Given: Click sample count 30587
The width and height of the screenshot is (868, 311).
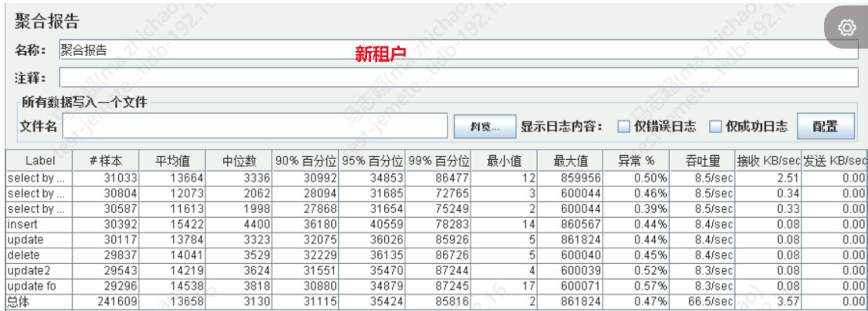Looking at the screenshot, I should pyautogui.click(x=121, y=209).
